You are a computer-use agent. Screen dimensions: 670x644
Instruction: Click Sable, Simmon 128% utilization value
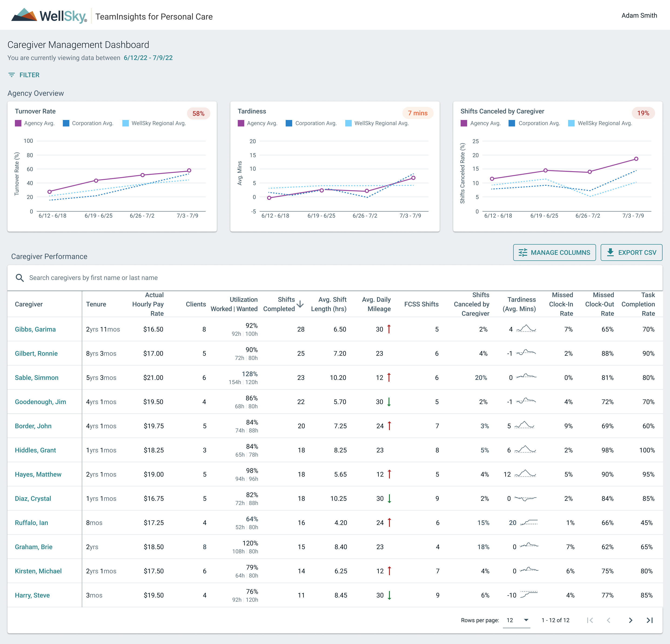[x=250, y=374]
